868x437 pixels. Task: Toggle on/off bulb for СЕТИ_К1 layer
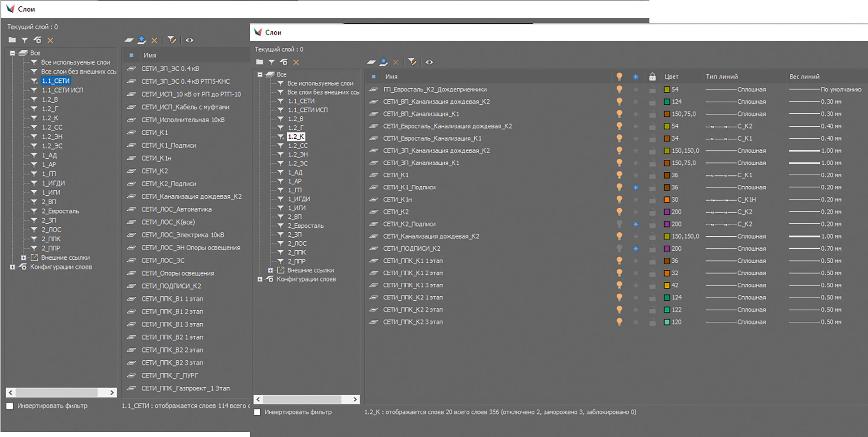pyautogui.click(x=620, y=175)
